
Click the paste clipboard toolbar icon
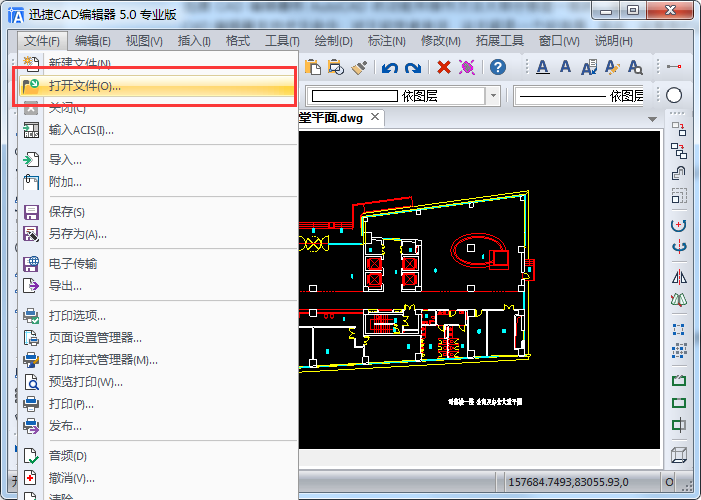[x=313, y=67]
